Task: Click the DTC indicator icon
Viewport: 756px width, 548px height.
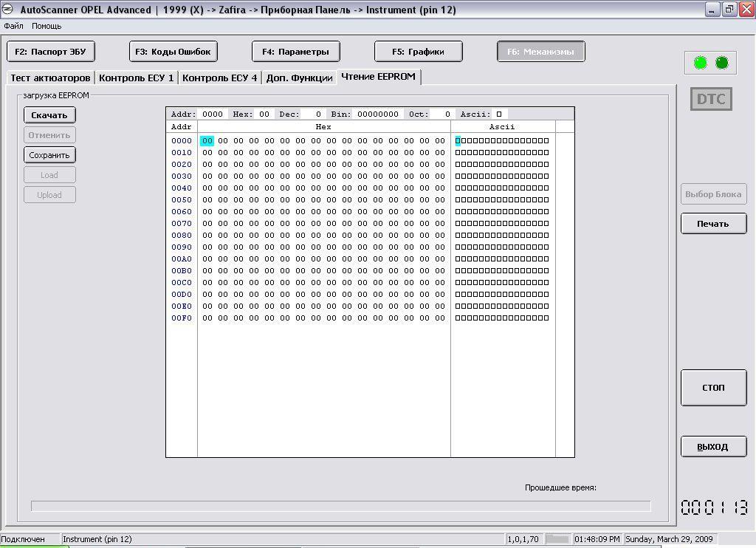Action: (711, 99)
